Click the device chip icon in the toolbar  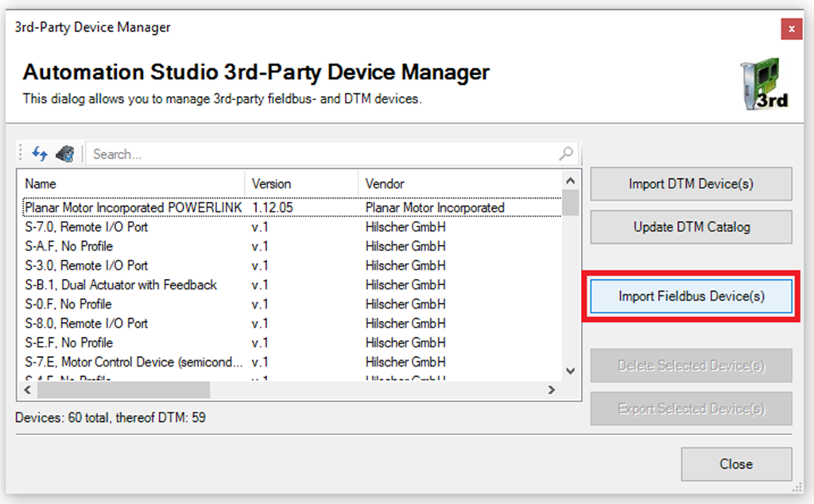(65, 153)
